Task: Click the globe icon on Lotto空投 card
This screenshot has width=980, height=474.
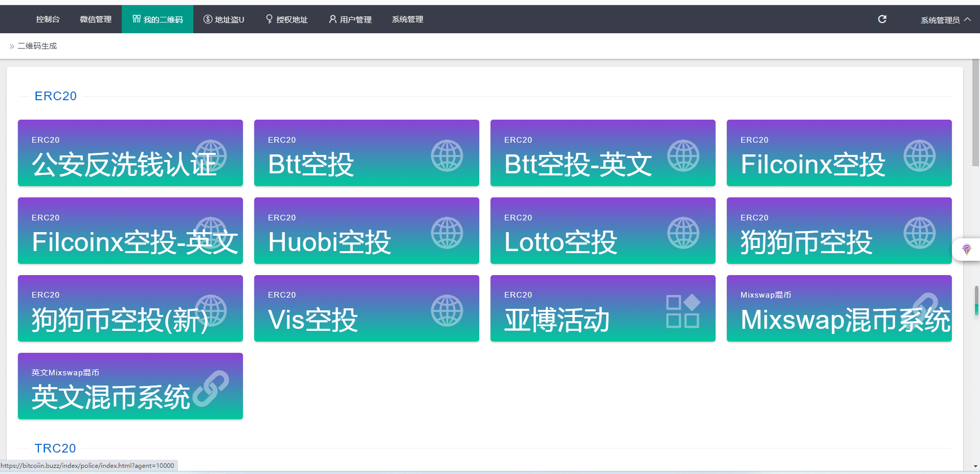Action: tap(683, 233)
